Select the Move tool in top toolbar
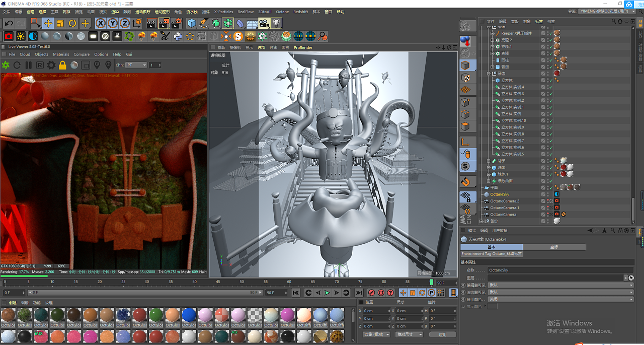Screen dimensions: 644x345 click(48, 23)
